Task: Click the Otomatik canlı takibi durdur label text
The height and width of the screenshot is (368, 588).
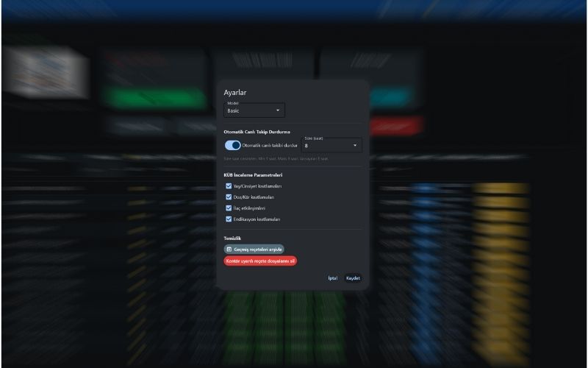Action: 270,146
